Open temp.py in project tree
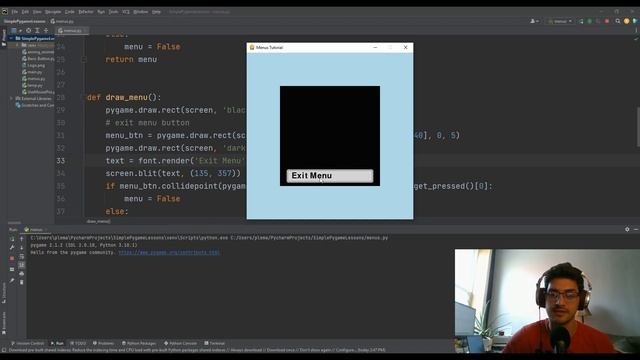This screenshot has height=360, width=640. 32,85
